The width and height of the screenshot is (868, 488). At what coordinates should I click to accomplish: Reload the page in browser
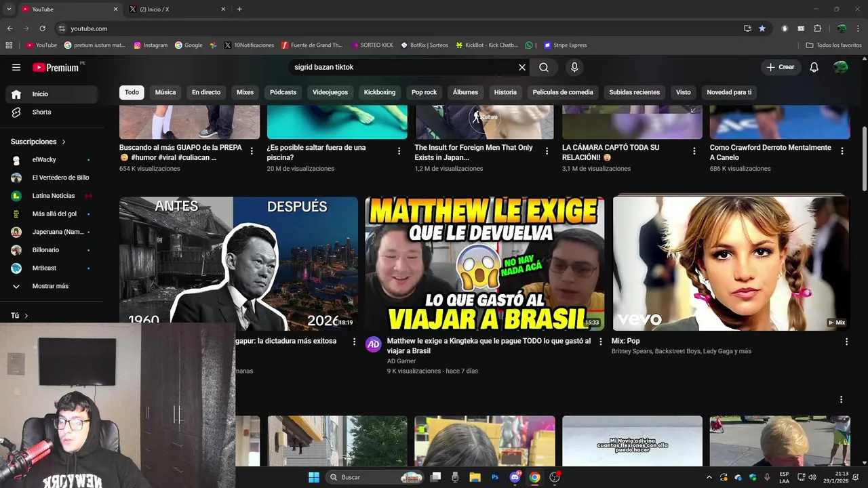pyautogui.click(x=42, y=28)
